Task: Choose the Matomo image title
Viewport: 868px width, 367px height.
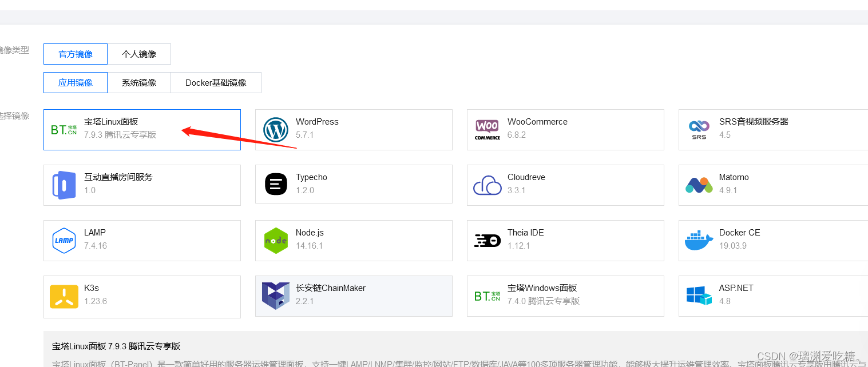Action: (734, 177)
